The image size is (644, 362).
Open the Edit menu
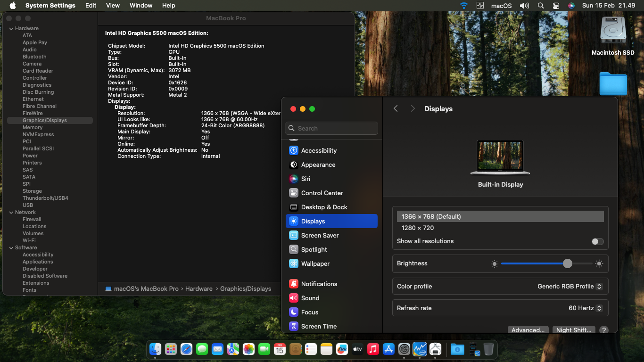(91, 6)
